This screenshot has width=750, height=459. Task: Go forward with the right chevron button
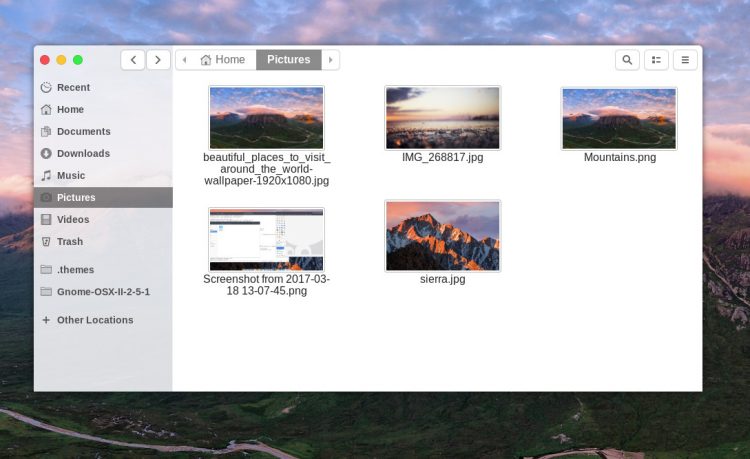(x=158, y=60)
